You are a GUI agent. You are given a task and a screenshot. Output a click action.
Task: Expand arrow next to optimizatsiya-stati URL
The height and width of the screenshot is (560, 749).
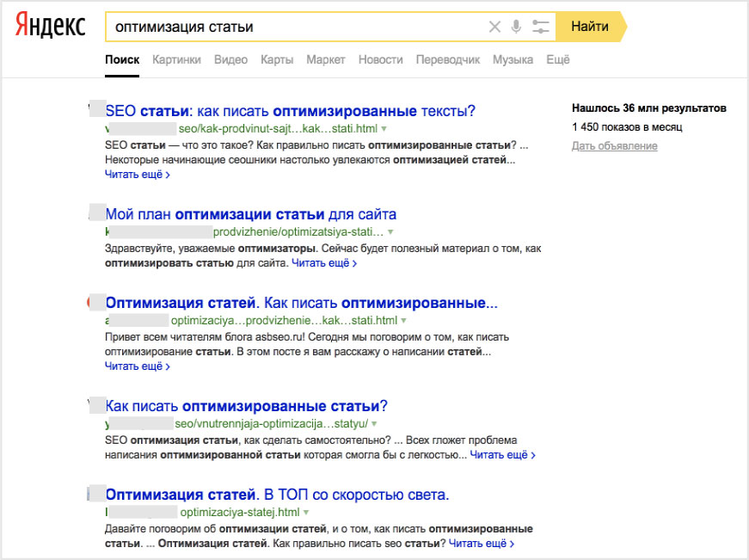(390, 232)
